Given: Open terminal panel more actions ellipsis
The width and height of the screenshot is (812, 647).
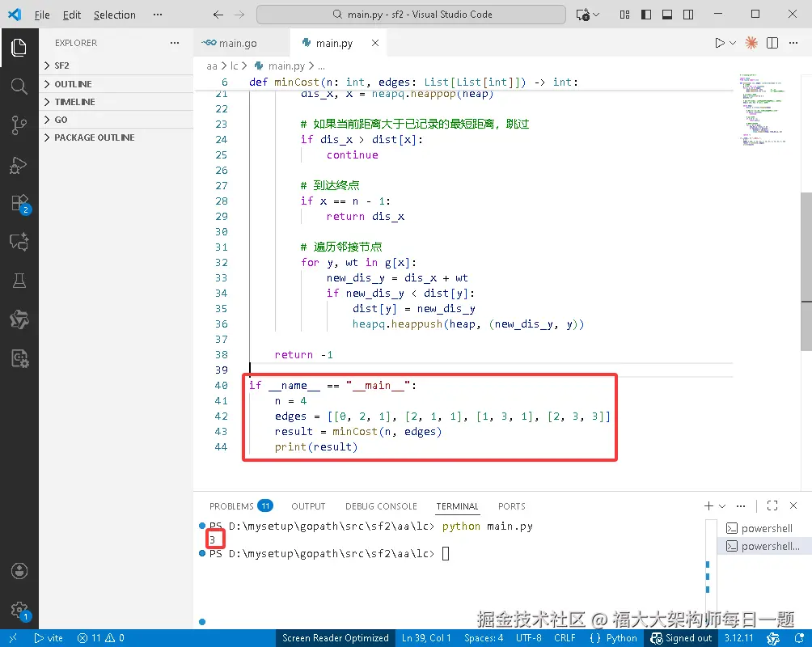Looking at the screenshot, I should (741, 505).
